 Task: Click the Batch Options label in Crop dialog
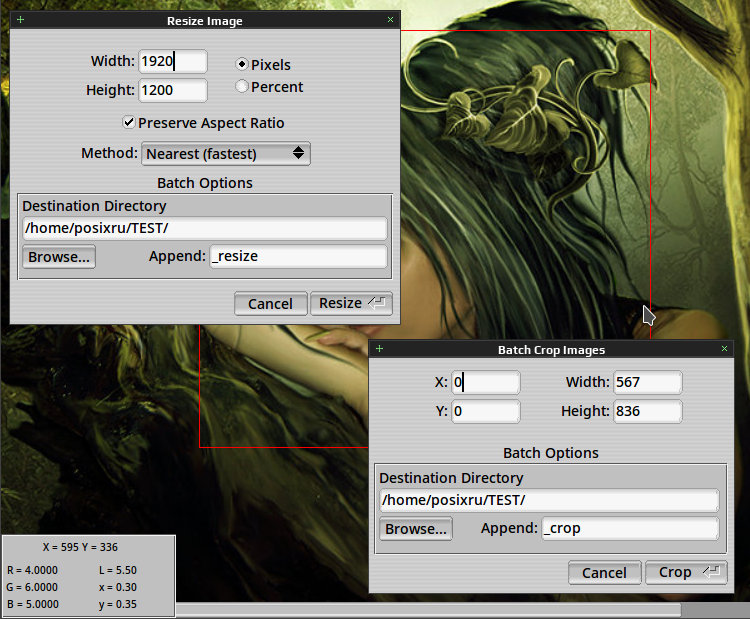coord(551,453)
